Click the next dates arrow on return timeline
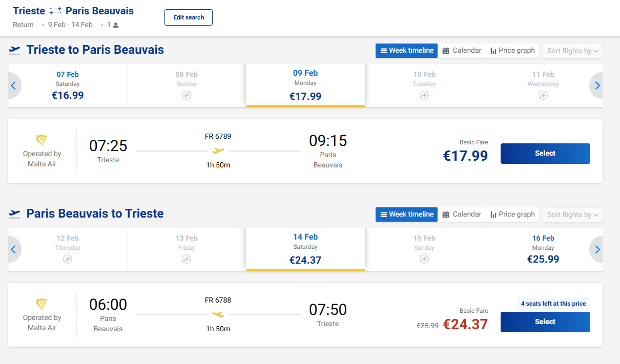 coord(596,250)
